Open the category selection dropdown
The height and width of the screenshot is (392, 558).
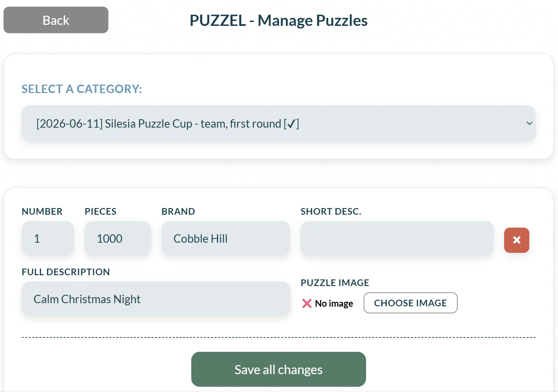coord(278,123)
